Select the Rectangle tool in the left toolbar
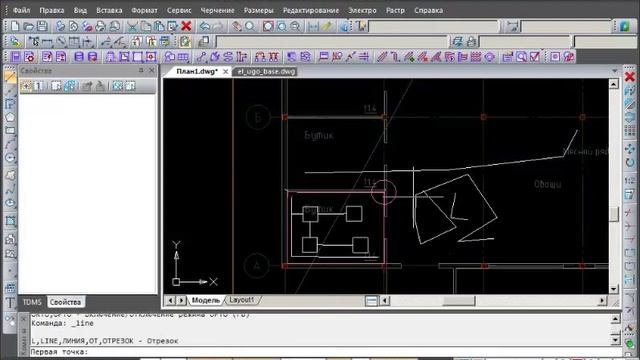This screenshot has width=640, height=360. click(x=10, y=131)
